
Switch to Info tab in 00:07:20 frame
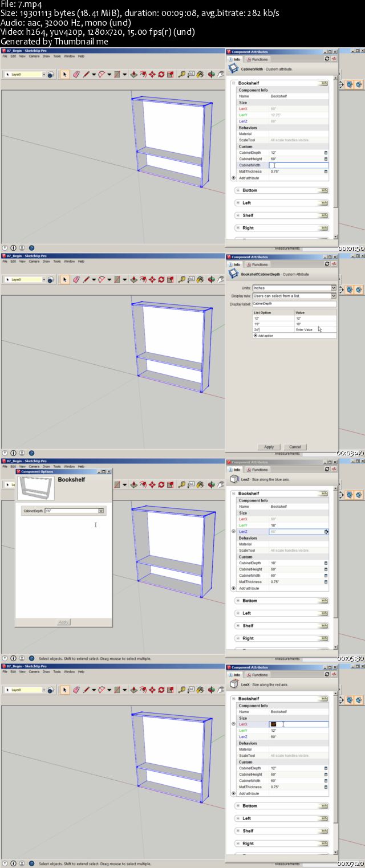235,675
